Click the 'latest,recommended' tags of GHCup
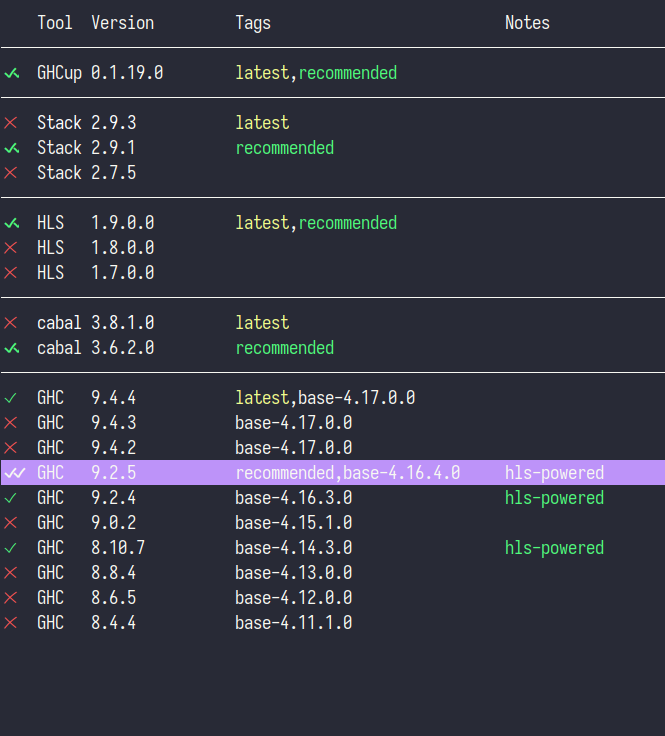Screen dimensions: 665x736 pyautogui.click(x=316, y=73)
